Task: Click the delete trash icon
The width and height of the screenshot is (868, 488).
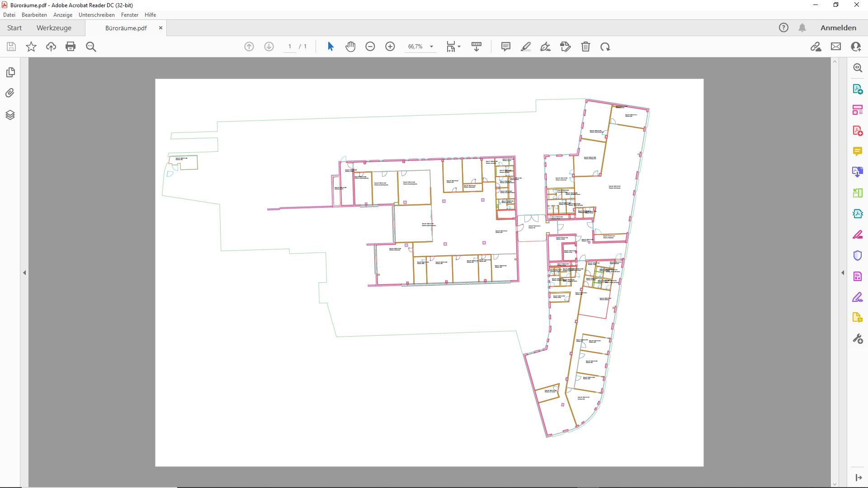Action: [585, 47]
